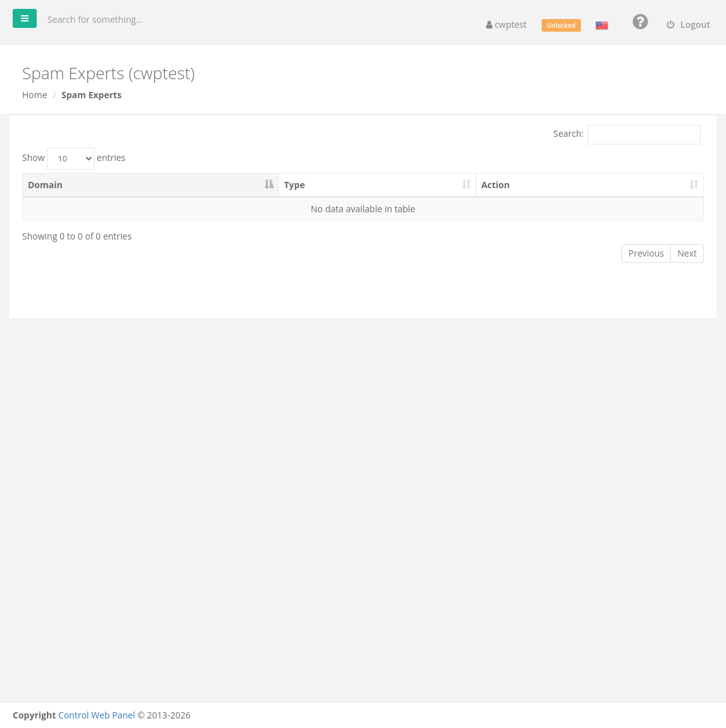Screen dimensions: 726x728
Task: Click the top search for something field
Action: point(94,20)
